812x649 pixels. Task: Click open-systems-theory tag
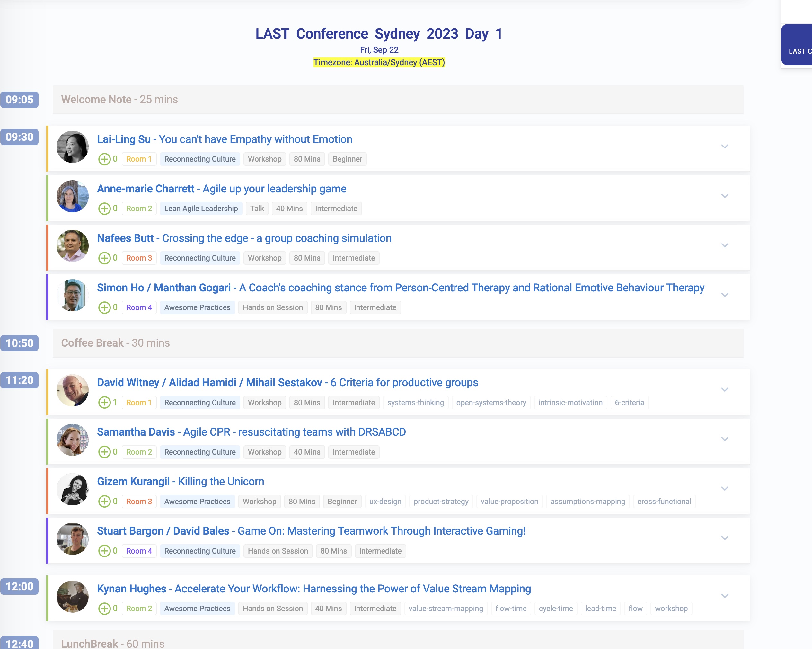pyautogui.click(x=491, y=402)
